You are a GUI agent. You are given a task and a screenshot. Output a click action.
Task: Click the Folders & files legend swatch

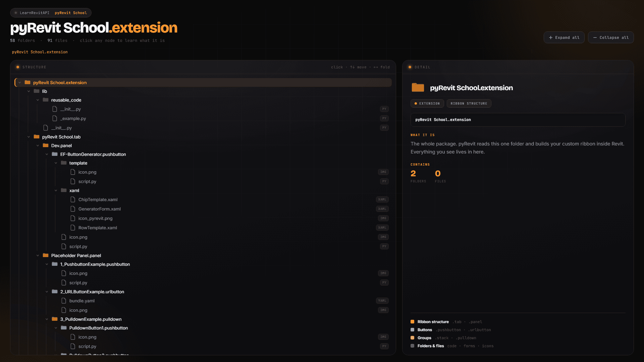(x=413, y=346)
